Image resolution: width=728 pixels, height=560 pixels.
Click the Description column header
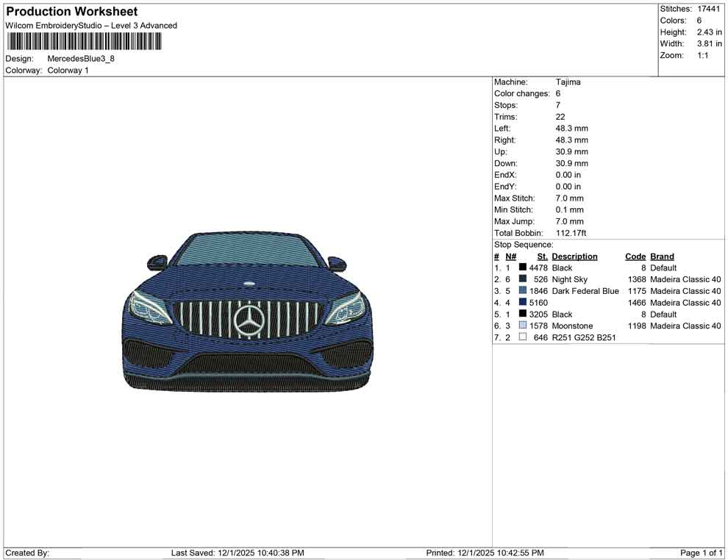575,256
